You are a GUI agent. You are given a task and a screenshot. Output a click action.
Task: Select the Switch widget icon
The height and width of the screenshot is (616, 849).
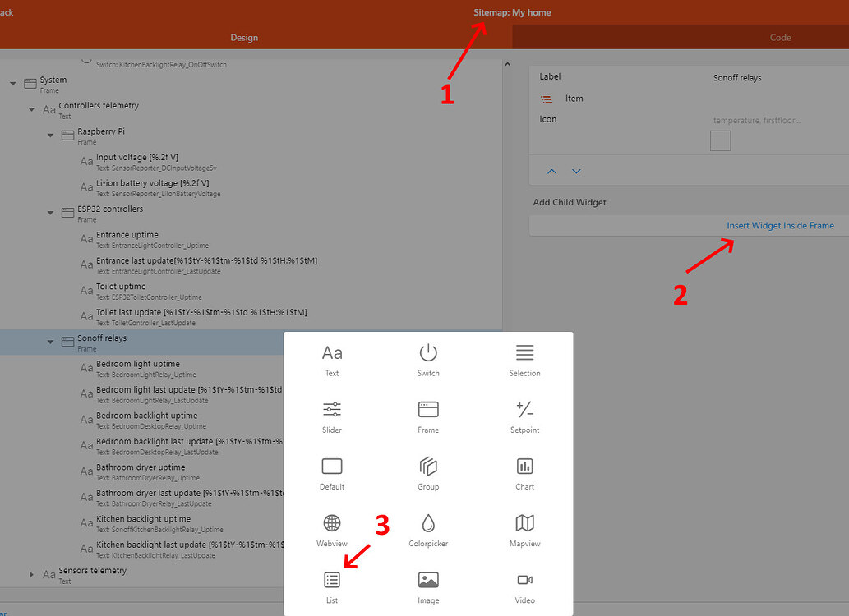tap(427, 353)
